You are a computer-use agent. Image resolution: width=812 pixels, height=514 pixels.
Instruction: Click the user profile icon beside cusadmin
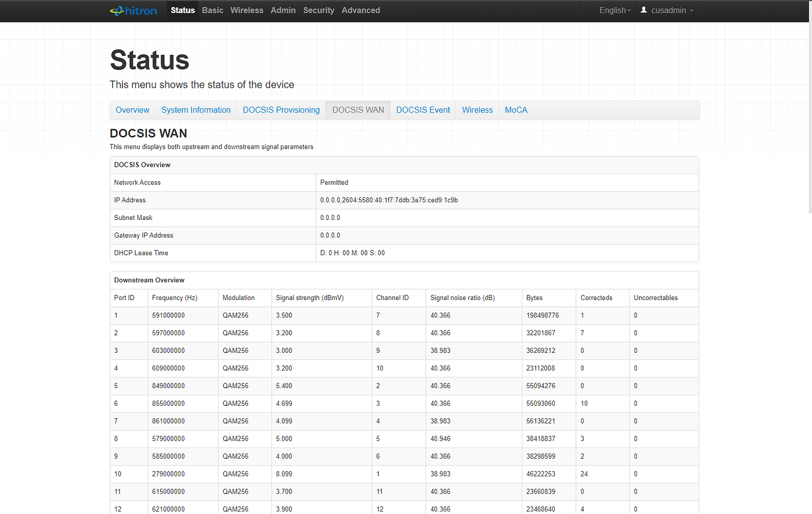643,9
